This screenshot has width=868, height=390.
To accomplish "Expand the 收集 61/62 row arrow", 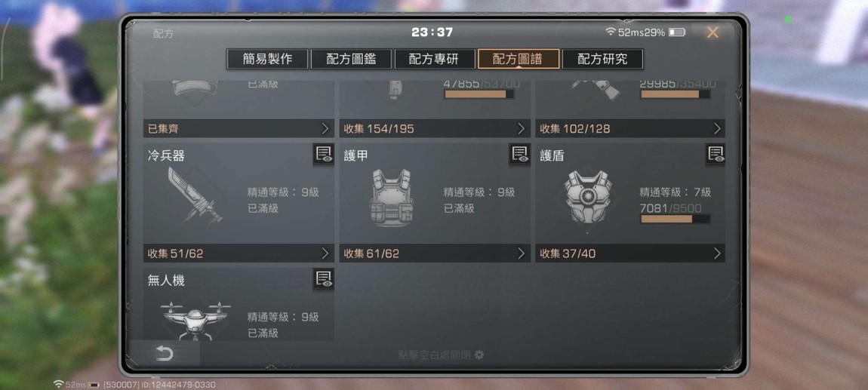I will [x=521, y=253].
